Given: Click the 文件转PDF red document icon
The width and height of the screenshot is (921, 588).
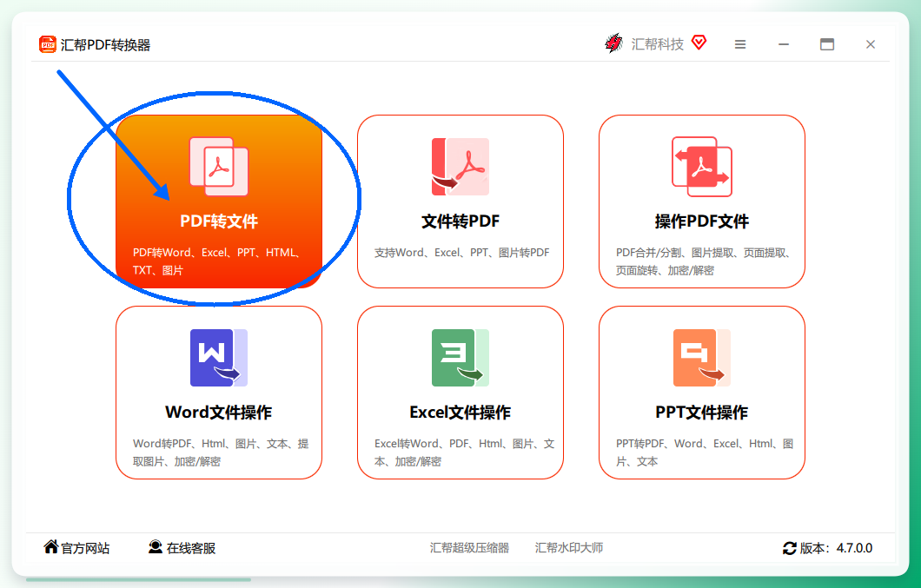Looking at the screenshot, I should coord(460,167).
